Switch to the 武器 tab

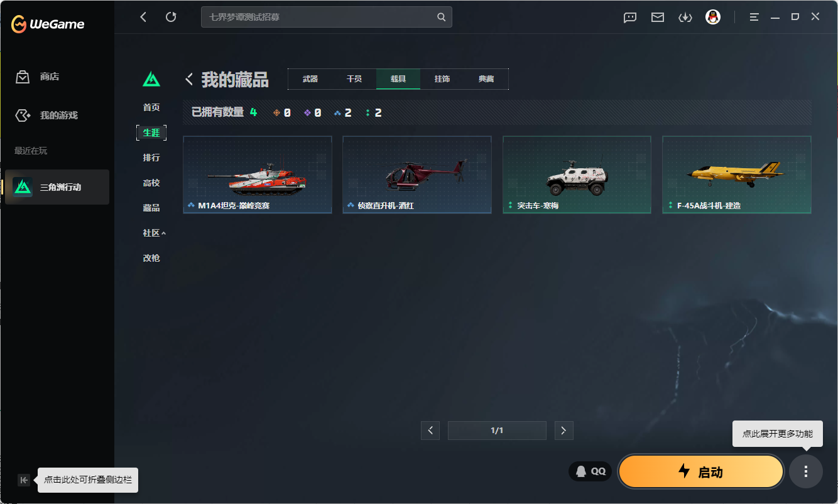(x=310, y=79)
